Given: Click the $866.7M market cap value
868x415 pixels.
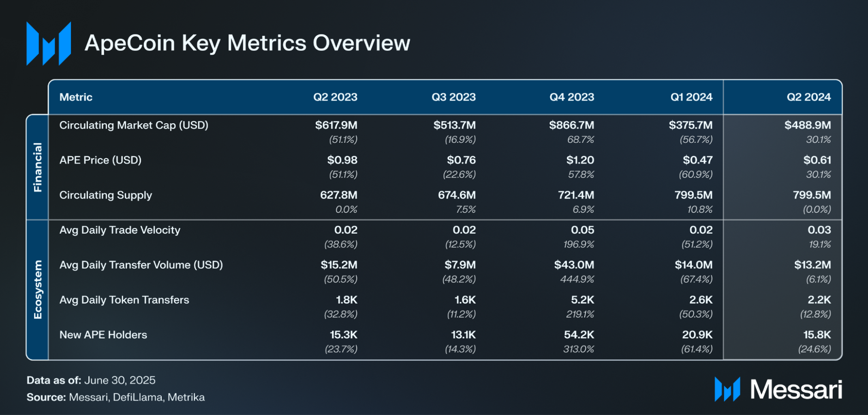Looking at the screenshot, I should 571,125.
